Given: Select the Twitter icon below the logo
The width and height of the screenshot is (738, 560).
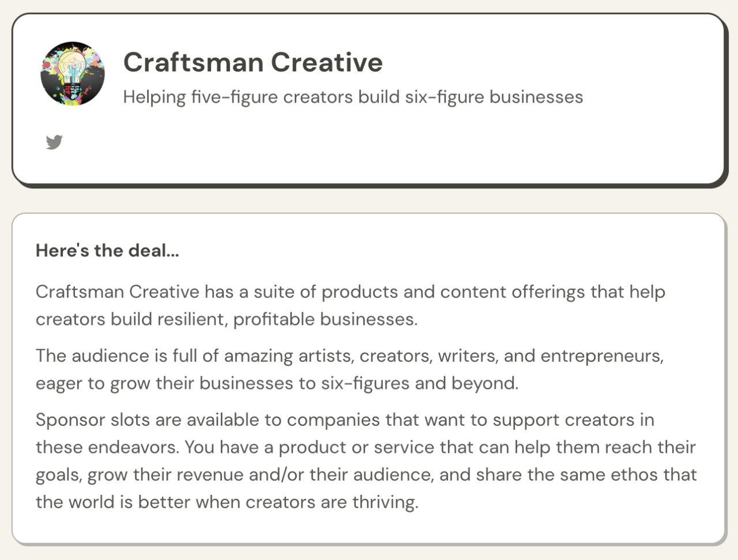Looking at the screenshot, I should coord(55,142).
